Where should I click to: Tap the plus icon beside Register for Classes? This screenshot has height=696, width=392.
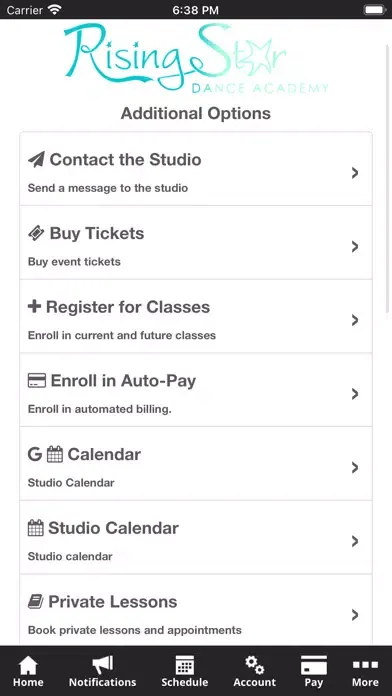click(x=35, y=307)
